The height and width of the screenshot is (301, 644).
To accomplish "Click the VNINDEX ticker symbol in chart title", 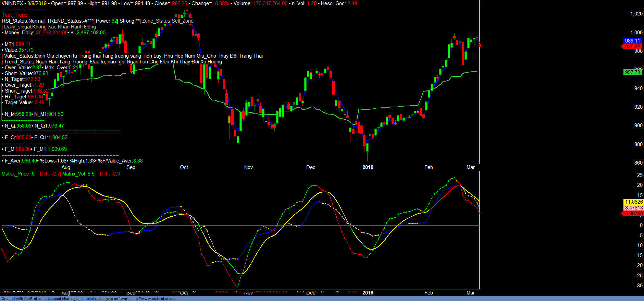I will [x=12, y=3].
